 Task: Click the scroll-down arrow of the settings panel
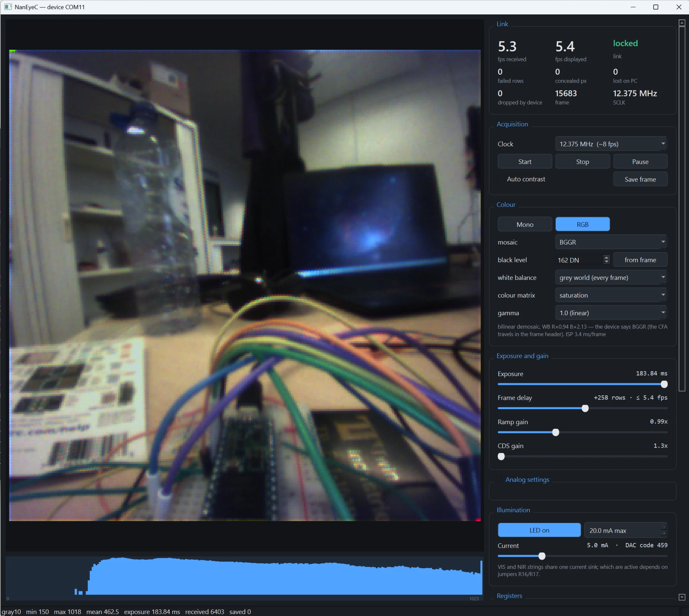682,597
